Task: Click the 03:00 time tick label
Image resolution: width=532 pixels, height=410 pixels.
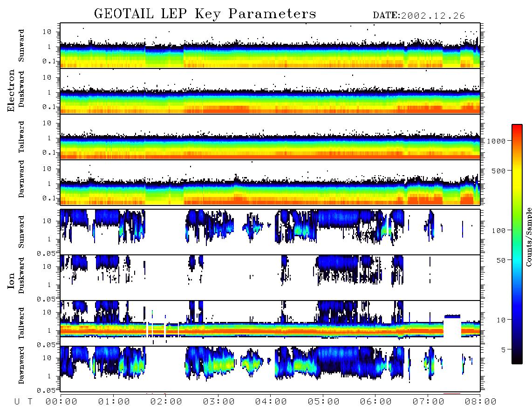Action: (219, 402)
